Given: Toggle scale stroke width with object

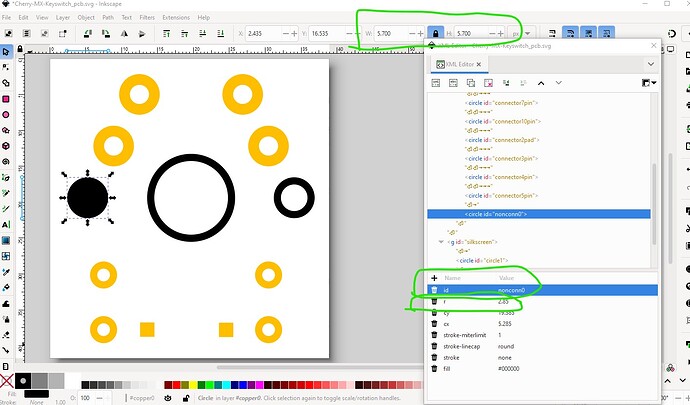Looking at the screenshot, I should point(552,33).
